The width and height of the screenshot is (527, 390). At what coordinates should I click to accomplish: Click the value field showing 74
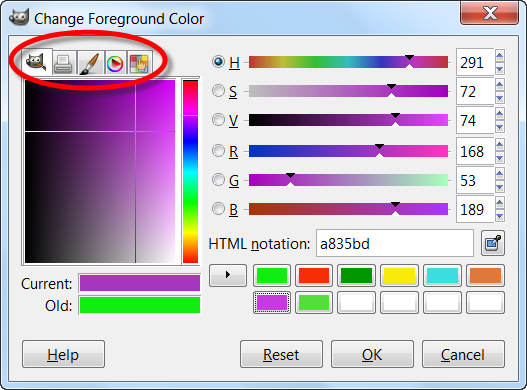point(475,120)
